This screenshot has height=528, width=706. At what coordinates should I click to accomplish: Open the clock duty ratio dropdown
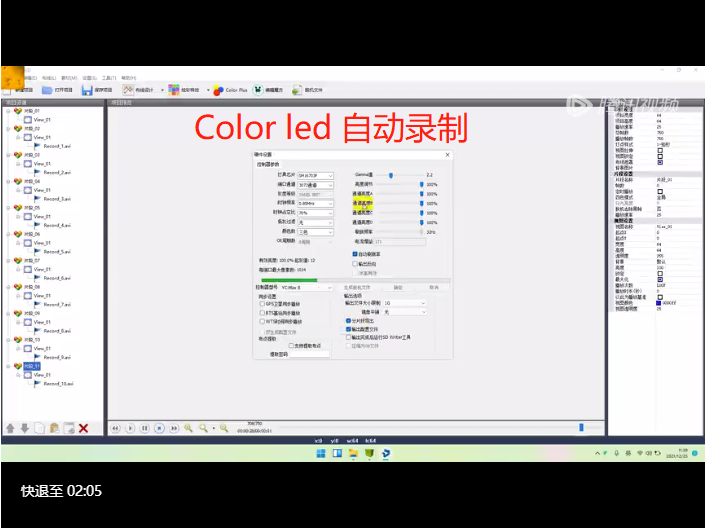click(316, 213)
